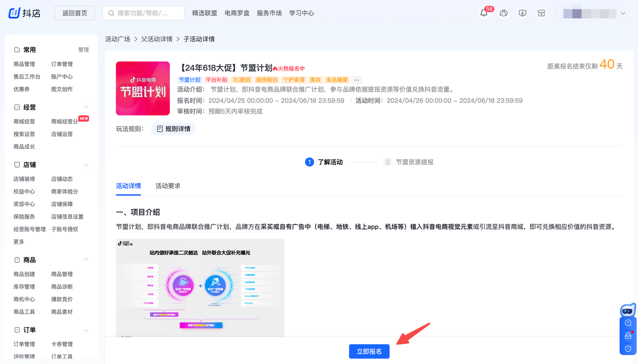Open 账户中心 in sidebar
Screen dimensions: 638x364
62,77
